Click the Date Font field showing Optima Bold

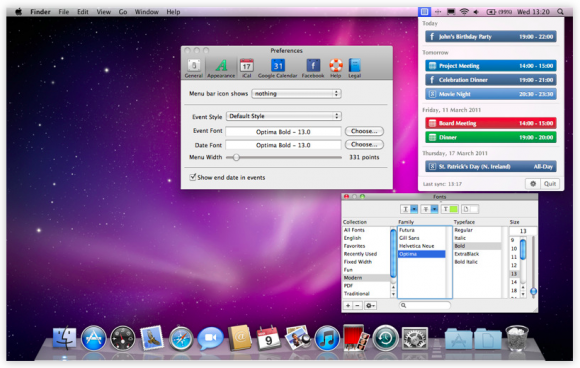point(283,145)
